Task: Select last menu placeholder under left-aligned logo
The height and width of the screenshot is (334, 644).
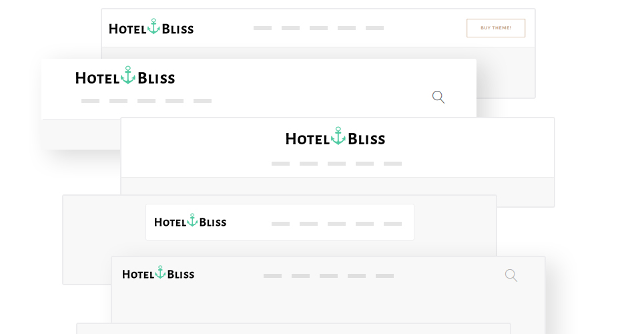Action: click(x=202, y=101)
